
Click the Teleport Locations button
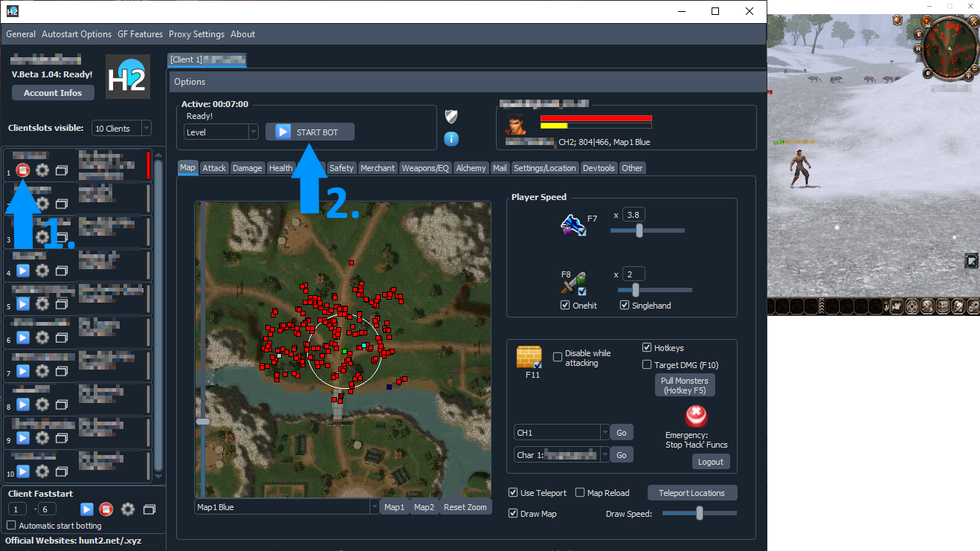pos(692,493)
